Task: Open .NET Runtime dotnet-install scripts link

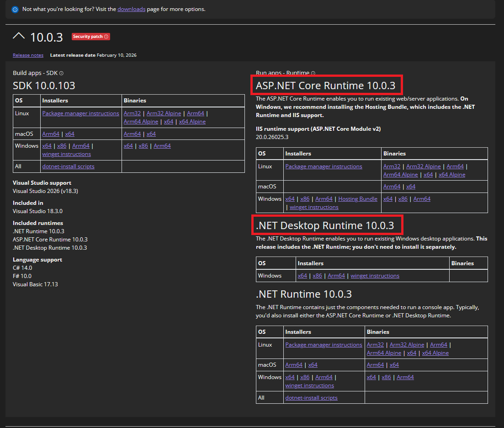Action: [x=311, y=398]
